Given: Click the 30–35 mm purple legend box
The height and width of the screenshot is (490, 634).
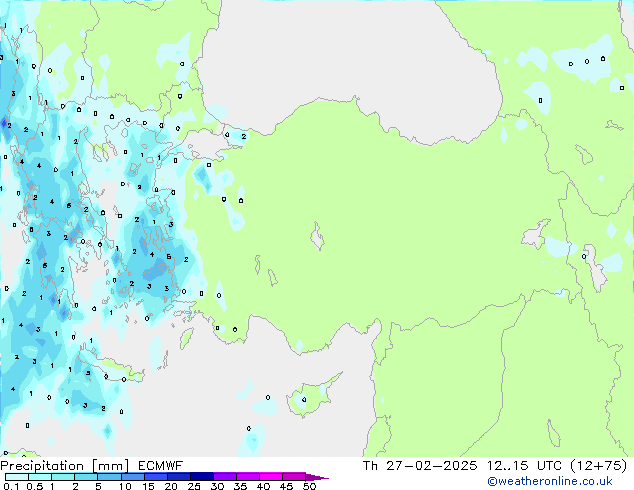Looking at the screenshot, I should pos(225,477).
